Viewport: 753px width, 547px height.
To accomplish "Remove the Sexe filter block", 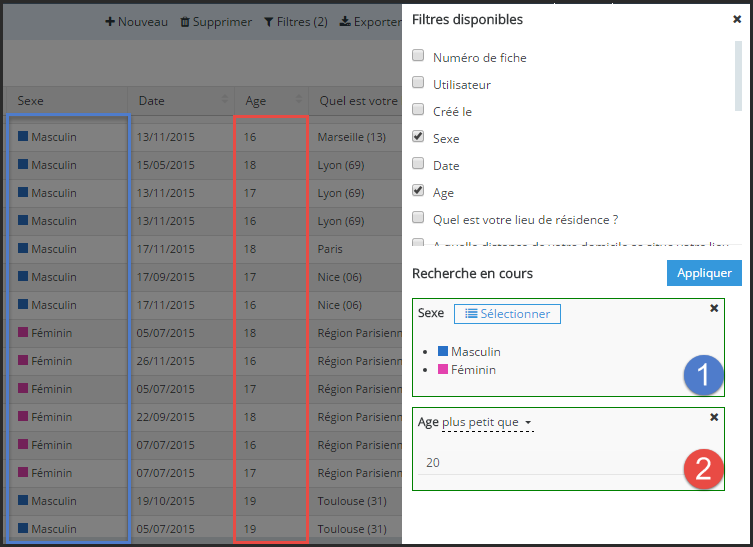I will point(714,308).
